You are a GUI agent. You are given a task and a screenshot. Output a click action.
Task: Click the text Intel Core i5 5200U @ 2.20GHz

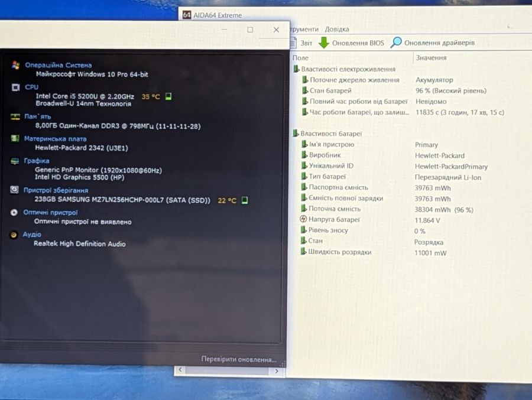click(x=85, y=96)
